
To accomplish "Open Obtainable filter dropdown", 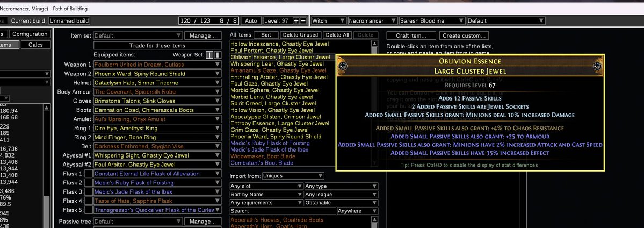I will click(x=341, y=203).
